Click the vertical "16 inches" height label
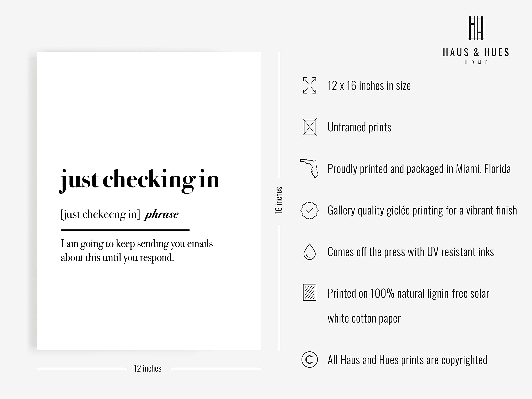Image resolution: width=532 pixels, height=399 pixels. 278,201
